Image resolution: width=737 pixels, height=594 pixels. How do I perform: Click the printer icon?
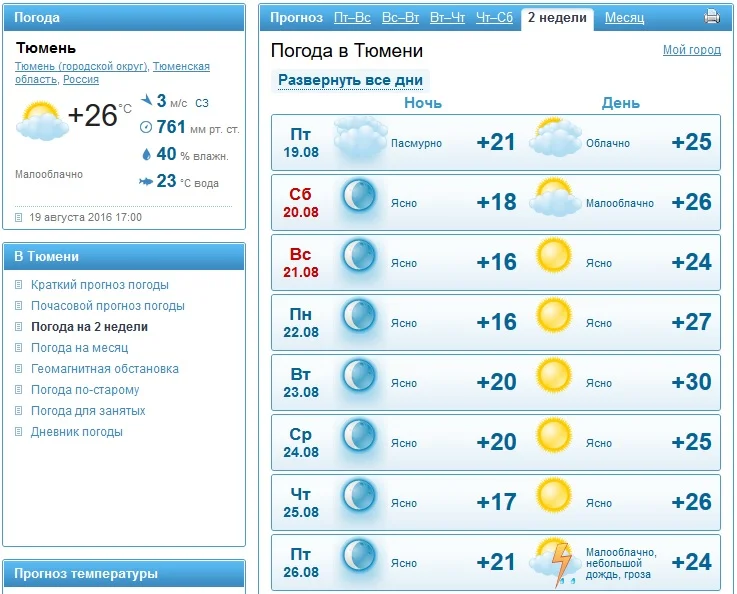[x=712, y=16]
